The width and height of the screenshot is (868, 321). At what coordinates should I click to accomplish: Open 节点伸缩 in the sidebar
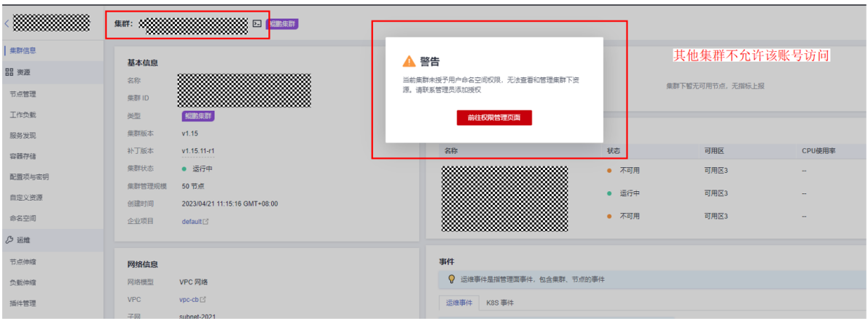point(23,262)
